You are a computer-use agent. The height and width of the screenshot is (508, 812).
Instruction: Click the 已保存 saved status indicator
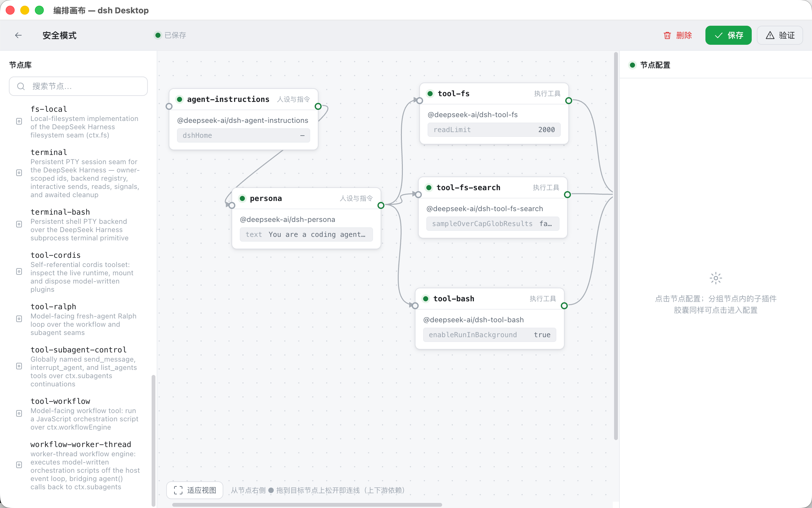pos(170,35)
